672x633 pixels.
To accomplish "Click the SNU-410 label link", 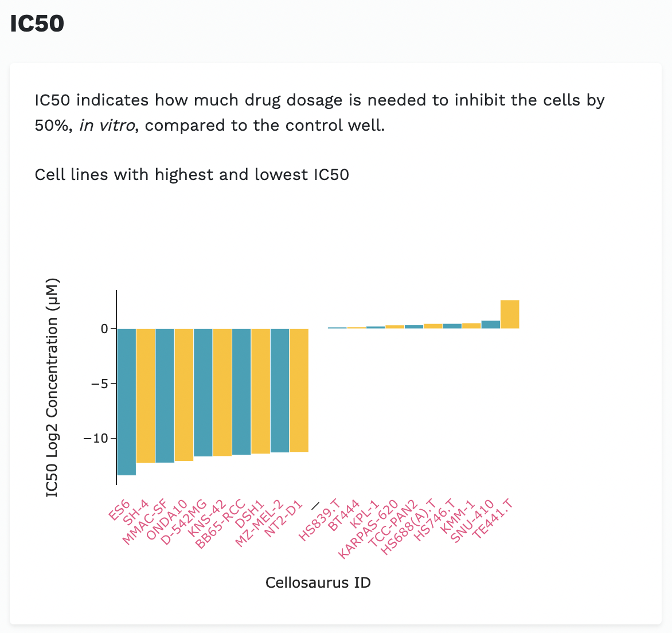I will point(472,521).
